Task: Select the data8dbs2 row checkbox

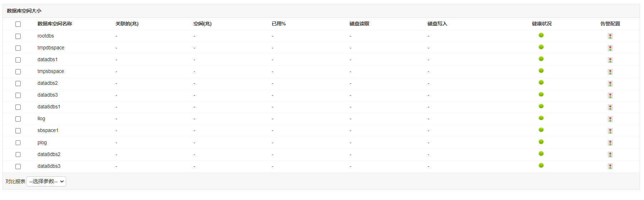Action: point(18,155)
